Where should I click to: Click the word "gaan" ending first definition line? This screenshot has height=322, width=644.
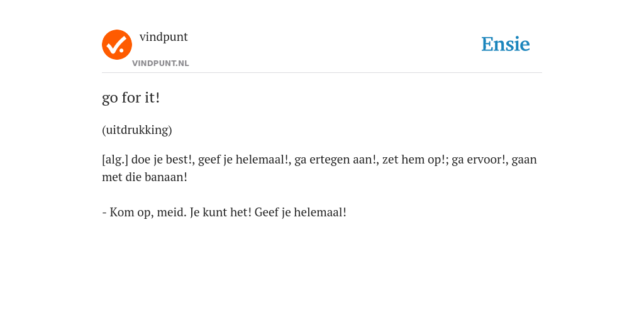[523, 159]
